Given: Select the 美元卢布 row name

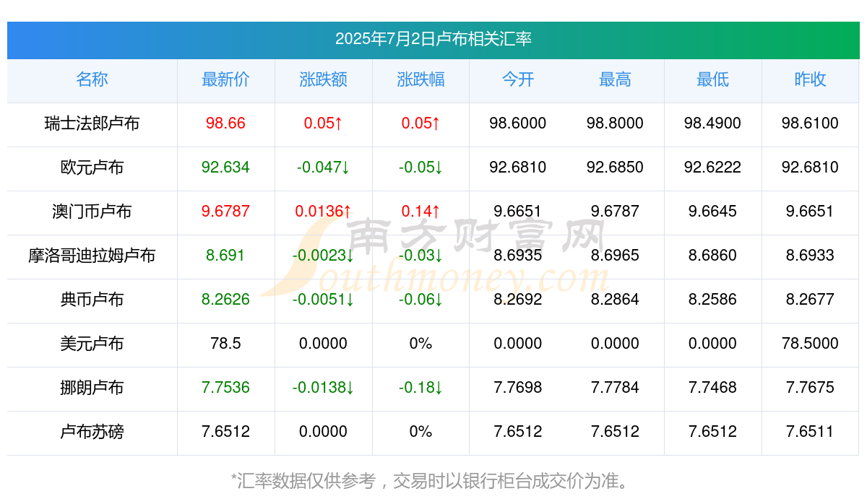Looking at the screenshot, I should tap(92, 344).
